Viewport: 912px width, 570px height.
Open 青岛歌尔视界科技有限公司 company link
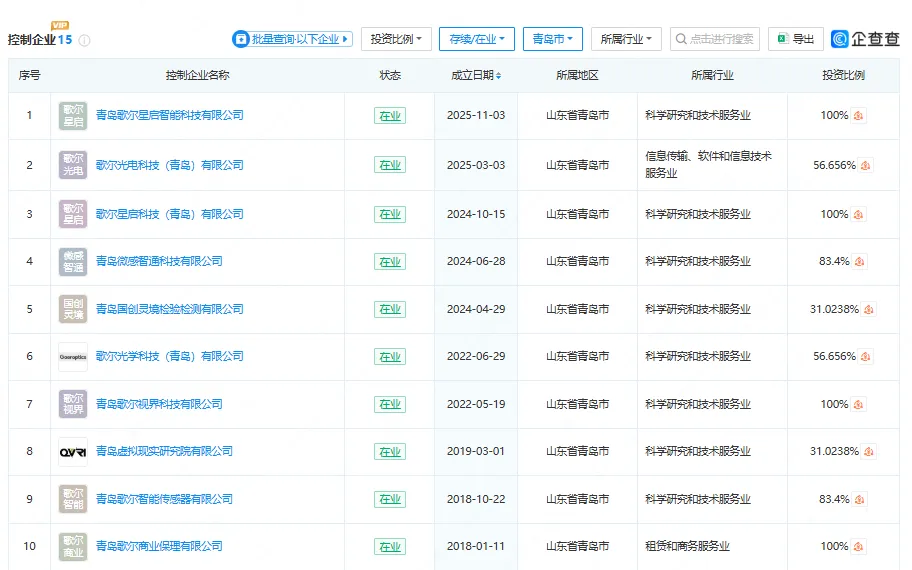click(159, 404)
